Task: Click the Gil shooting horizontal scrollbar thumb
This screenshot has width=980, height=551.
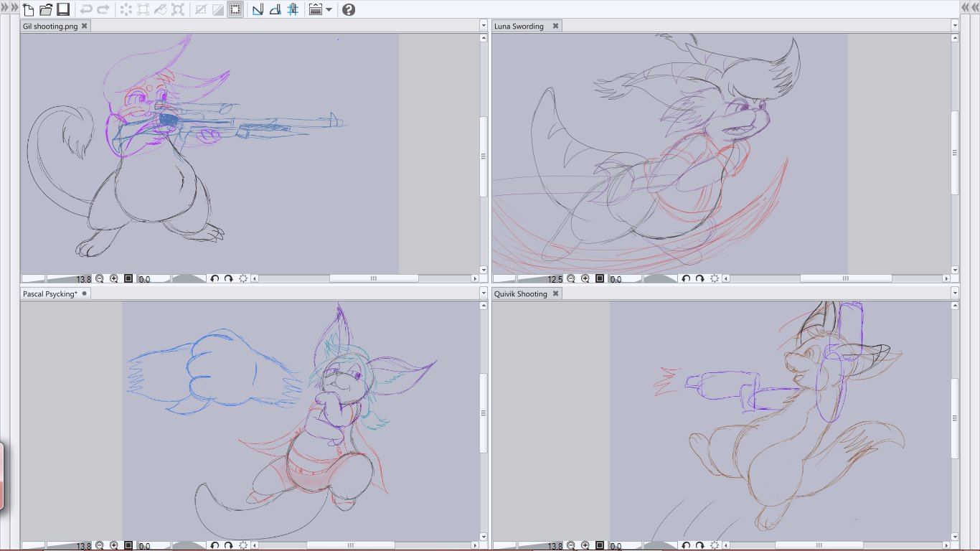Action: (x=374, y=278)
